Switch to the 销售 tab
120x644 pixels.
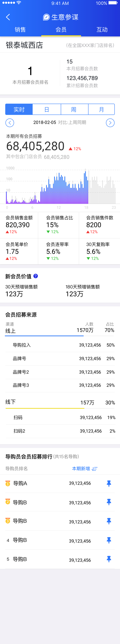[x=20, y=30]
